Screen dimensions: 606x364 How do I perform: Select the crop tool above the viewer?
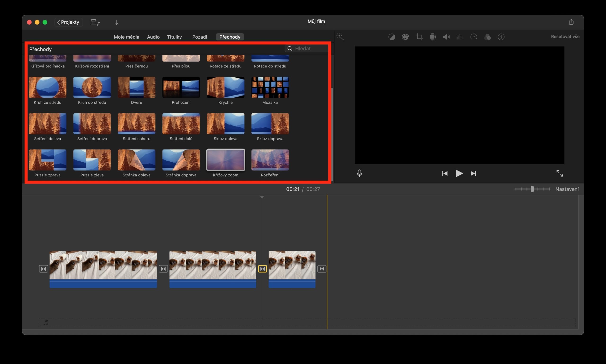419,37
